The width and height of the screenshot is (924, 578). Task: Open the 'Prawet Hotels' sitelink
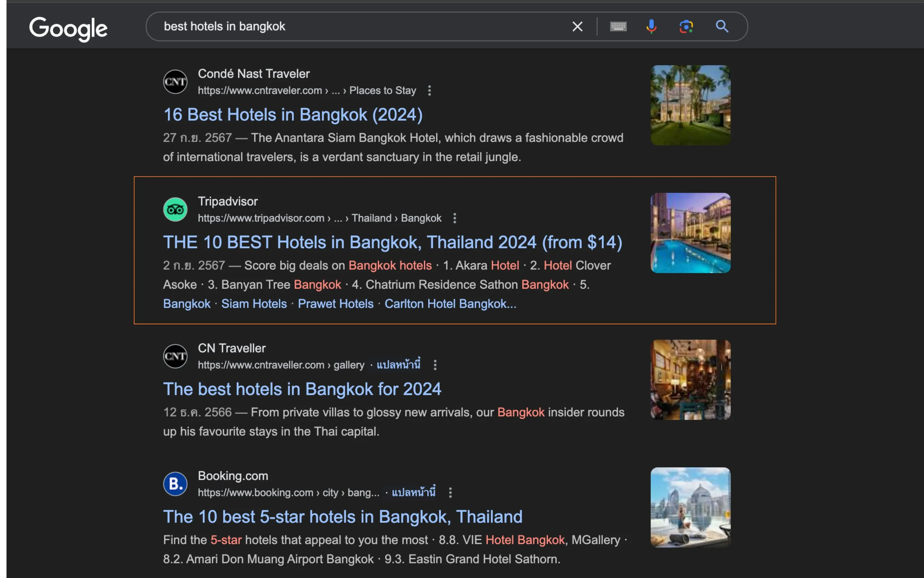point(335,304)
